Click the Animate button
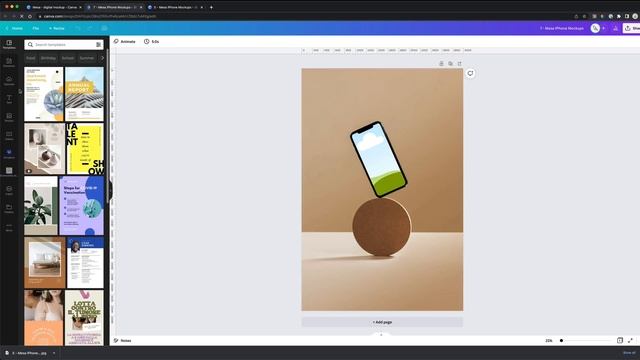 coord(124,42)
